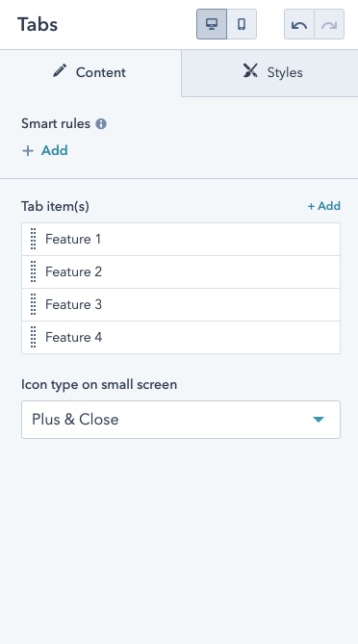Click the Feature 2 drag handle

[34, 271]
